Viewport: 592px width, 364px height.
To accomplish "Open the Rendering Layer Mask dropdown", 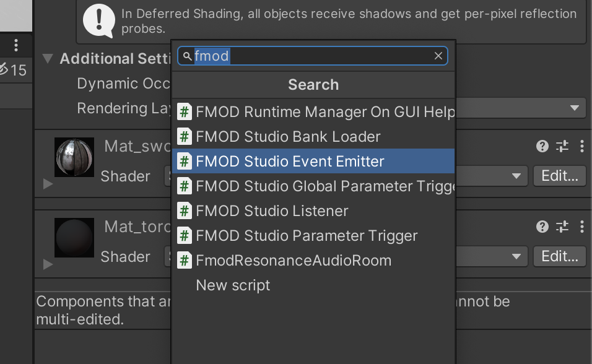I will pos(521,108).
